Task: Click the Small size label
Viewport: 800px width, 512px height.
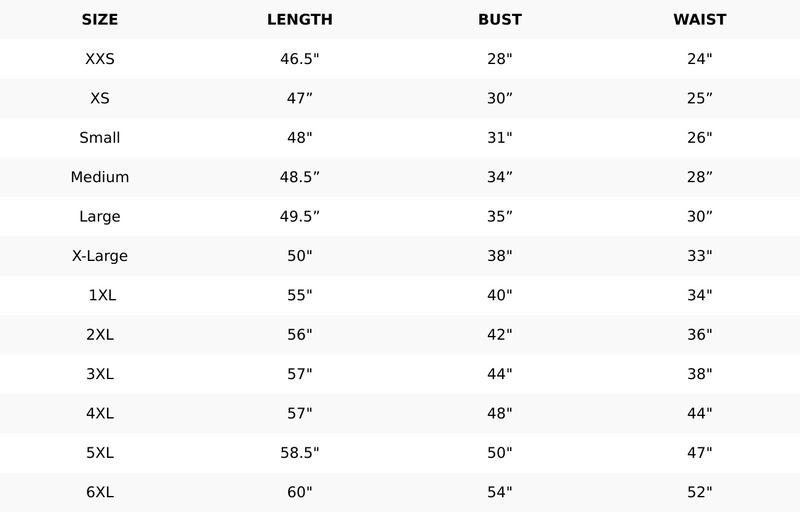Action: pyautogui.click(x=100, y=138)
